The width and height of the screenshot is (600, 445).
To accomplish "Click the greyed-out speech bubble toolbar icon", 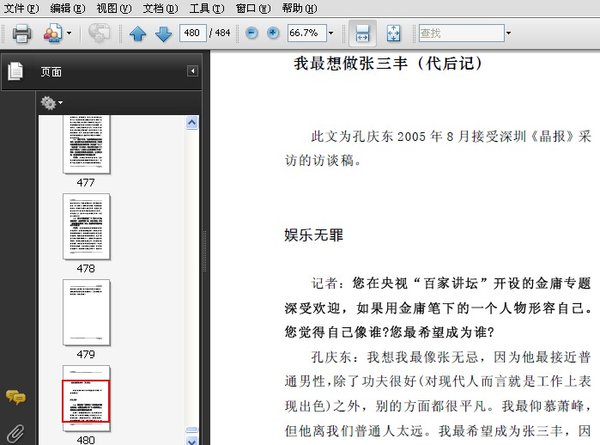I will pyautogui.click(x=99, y=33).
